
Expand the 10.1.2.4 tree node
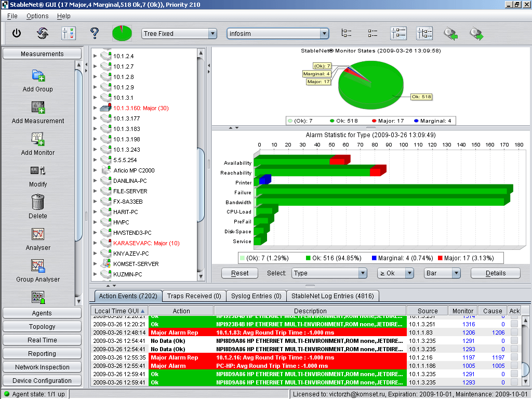point(96,56)
